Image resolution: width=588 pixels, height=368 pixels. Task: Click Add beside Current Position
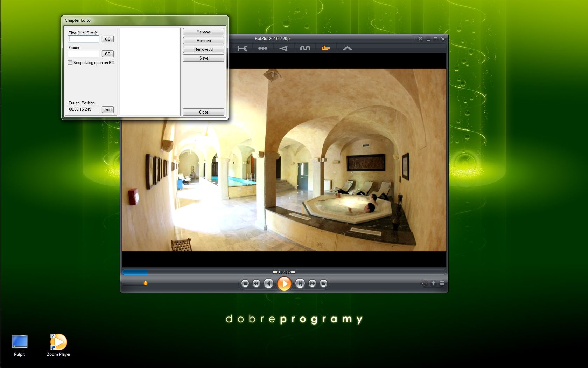tap(108, 110)
